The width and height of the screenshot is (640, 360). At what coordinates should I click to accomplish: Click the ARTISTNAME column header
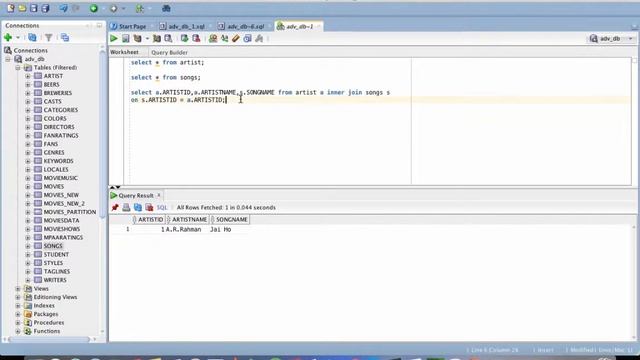pos(187,220)
